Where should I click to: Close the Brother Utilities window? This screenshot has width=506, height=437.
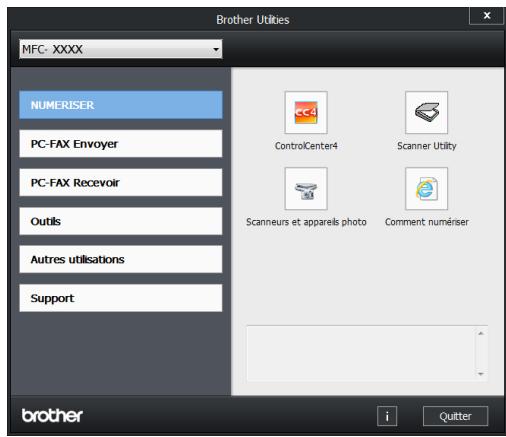487,15
